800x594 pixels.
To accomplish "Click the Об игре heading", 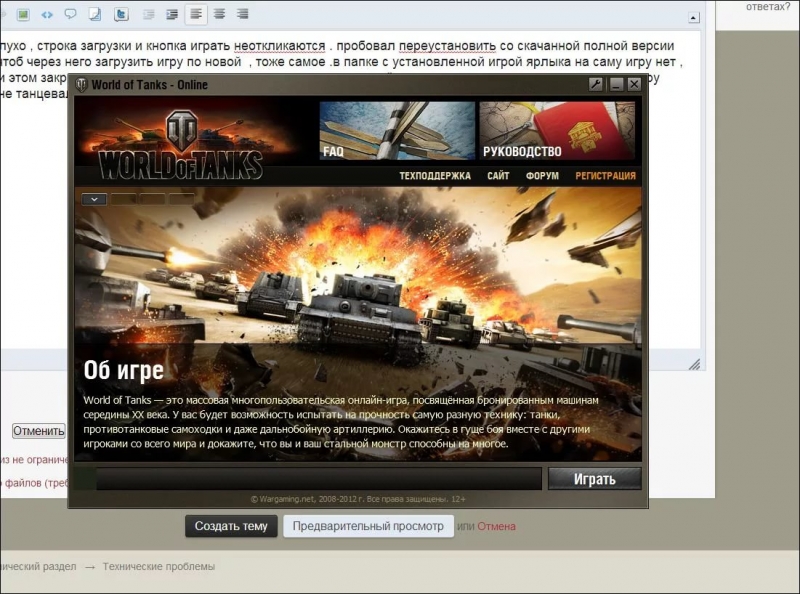I will [123, 370].
